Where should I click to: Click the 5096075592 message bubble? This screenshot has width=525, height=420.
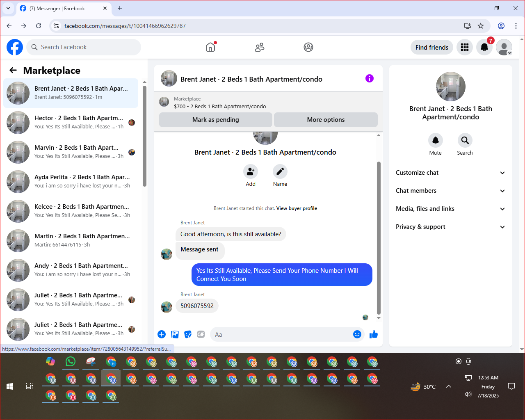(197, 306)
